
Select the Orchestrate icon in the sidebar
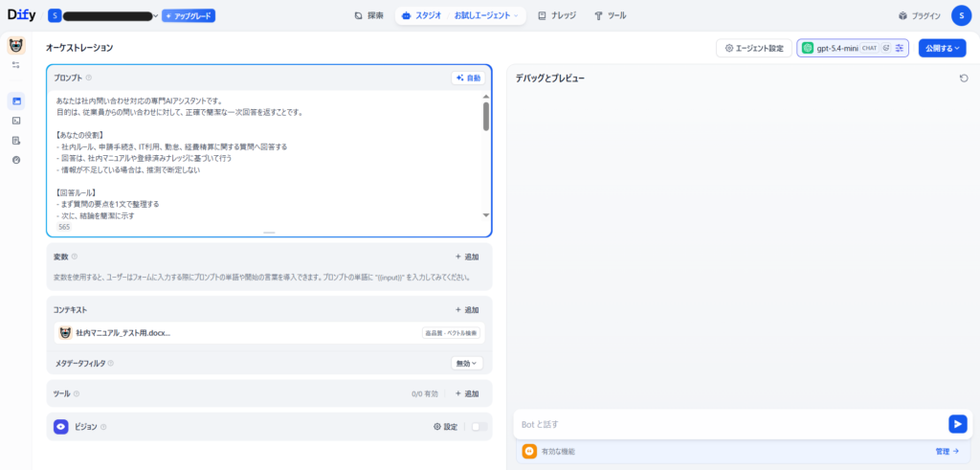tap(16, 101)
